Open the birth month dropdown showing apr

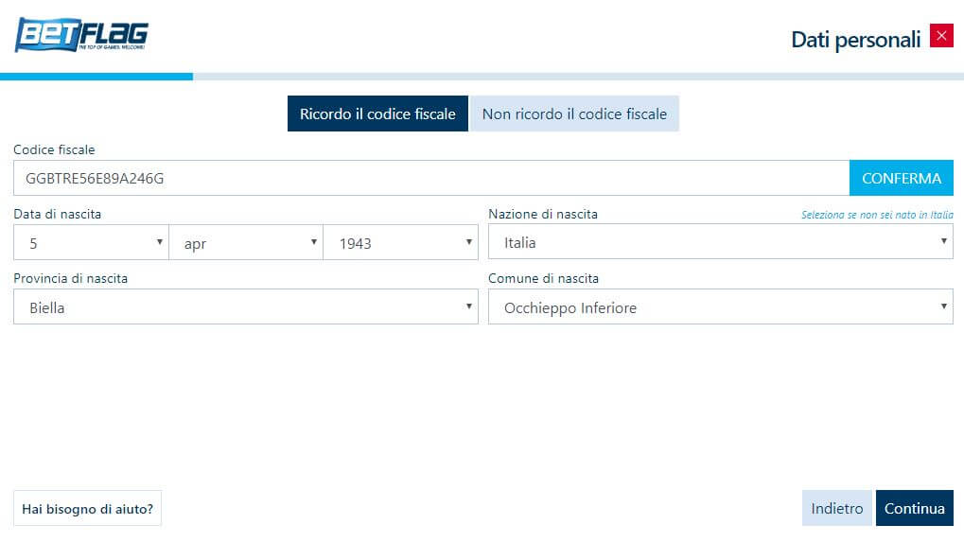246,242
